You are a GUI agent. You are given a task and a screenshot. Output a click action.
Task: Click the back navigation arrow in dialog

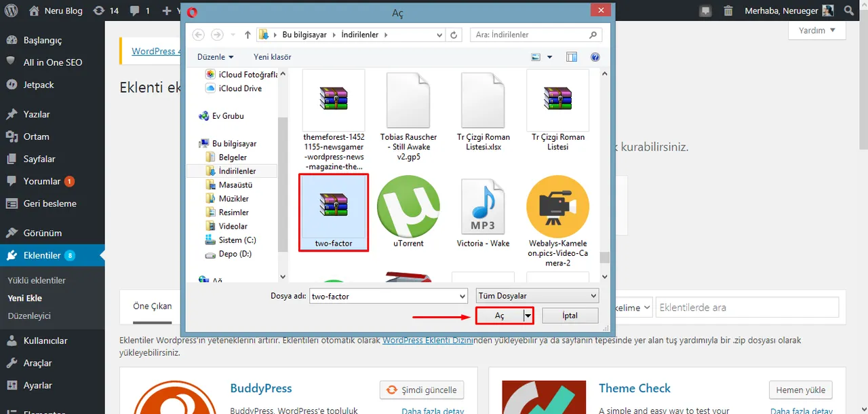click(x=198, y=35)
